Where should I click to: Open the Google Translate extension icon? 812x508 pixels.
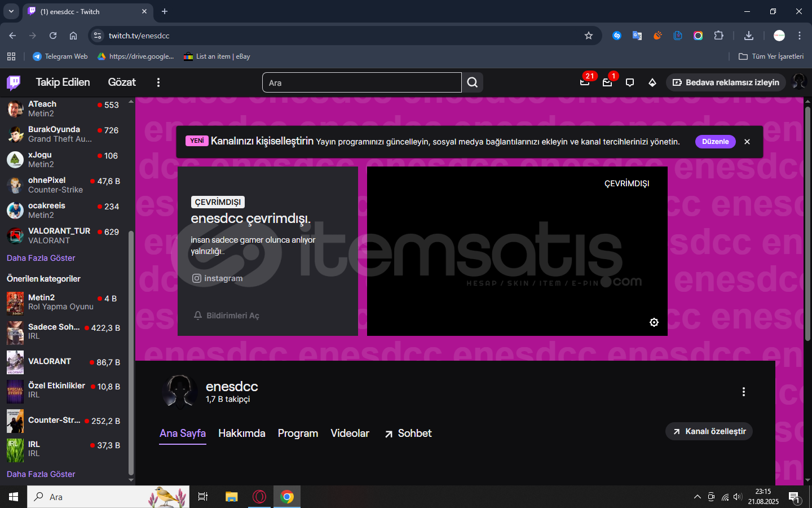click(x=637, y=36)
